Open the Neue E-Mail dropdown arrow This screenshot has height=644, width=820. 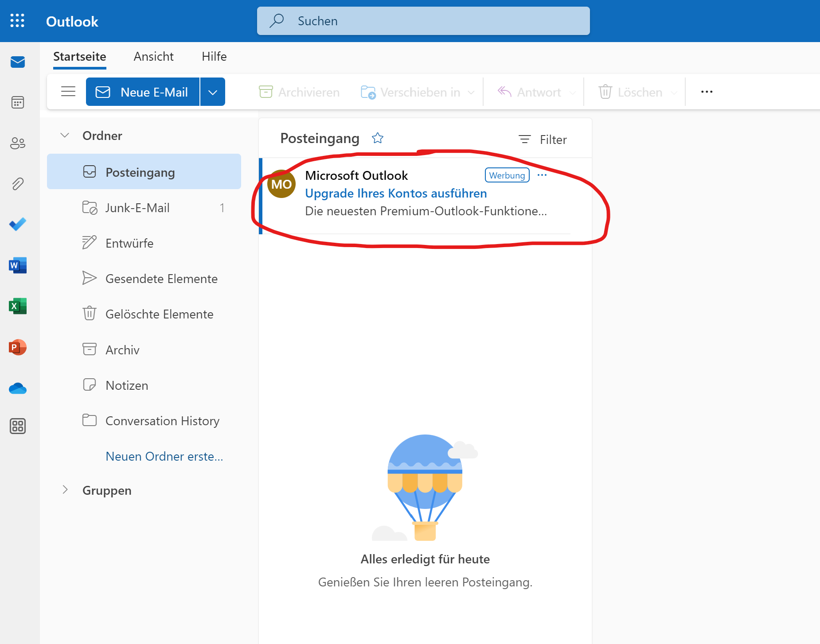pyautogui.click(x=213, y=92)
